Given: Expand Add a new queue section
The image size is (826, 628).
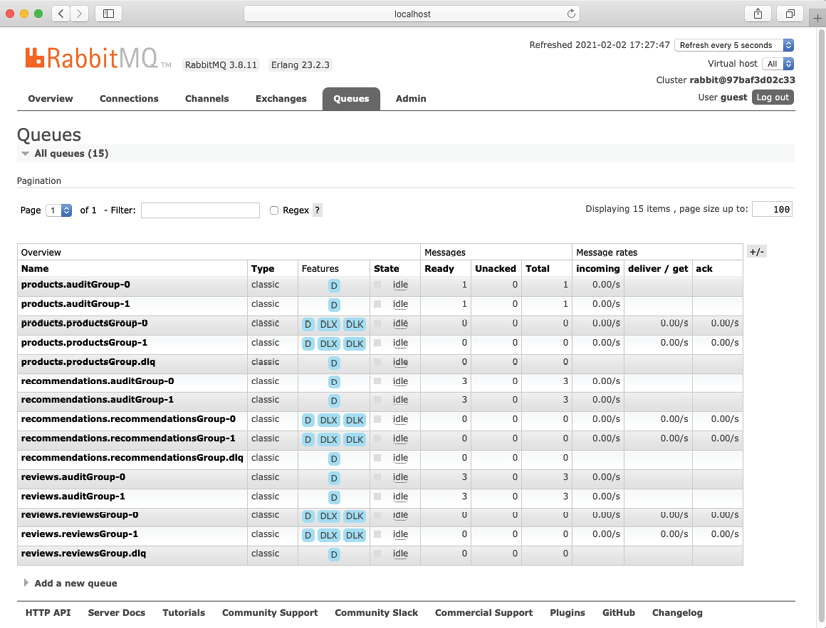Looking at the screenshot, I should tap(75, 583).
